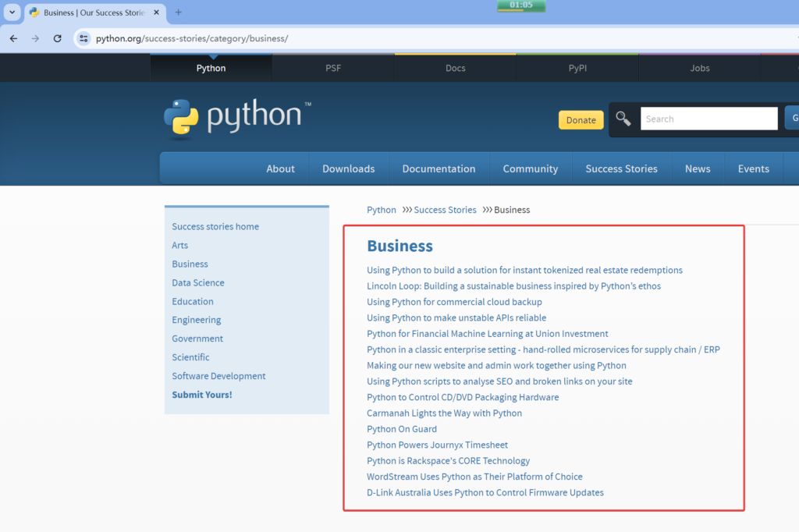This screenshot has height=532, width=799.
Task: Click Submit Yours! sidebar link
Action: (202, 395)
